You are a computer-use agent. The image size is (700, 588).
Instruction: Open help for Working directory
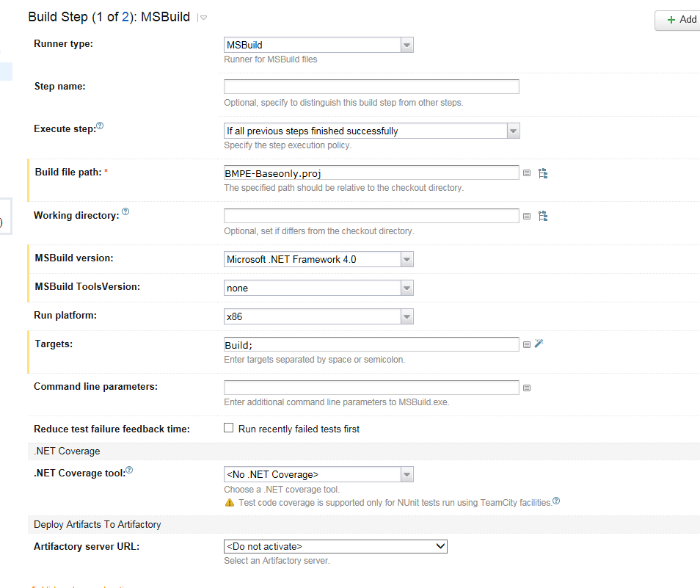tap(125, 210)
